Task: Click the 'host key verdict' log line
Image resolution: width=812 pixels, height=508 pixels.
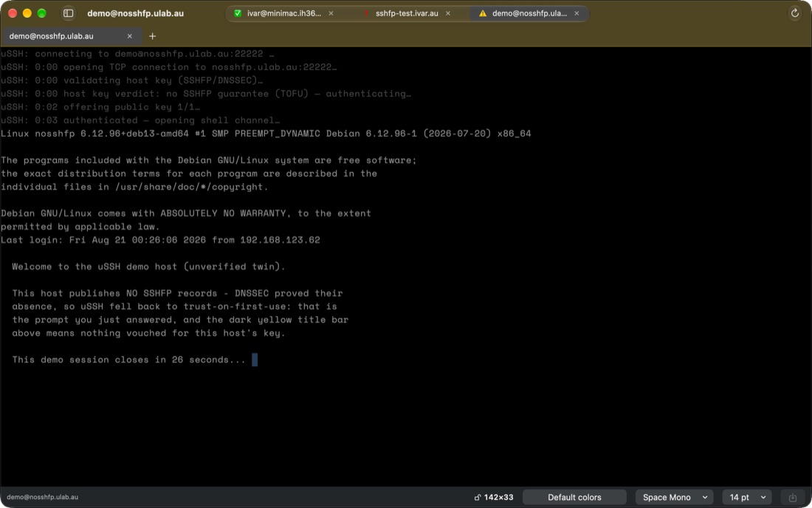Action: coord(206,94)
